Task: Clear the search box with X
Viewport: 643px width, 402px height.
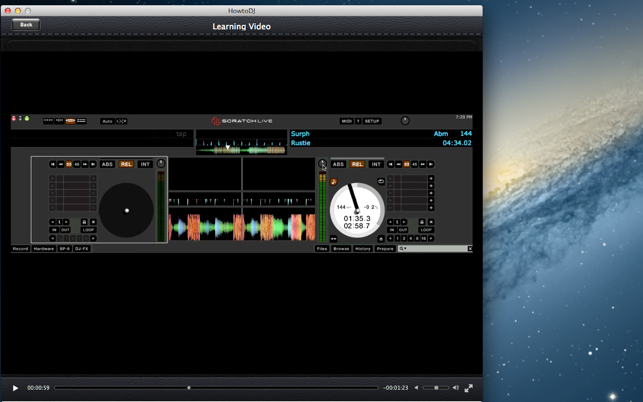Action: point(470,249)
